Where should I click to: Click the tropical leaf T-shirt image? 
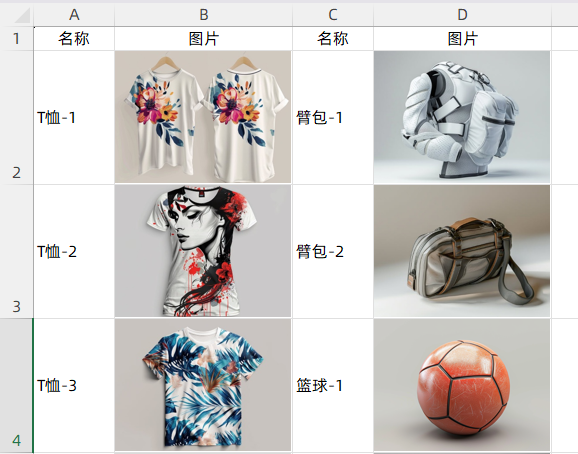[x=203, y=385]
